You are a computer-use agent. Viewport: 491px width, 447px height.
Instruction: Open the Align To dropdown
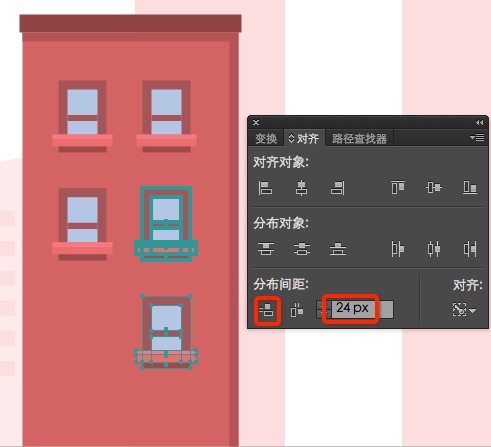[x=464, y=310]
